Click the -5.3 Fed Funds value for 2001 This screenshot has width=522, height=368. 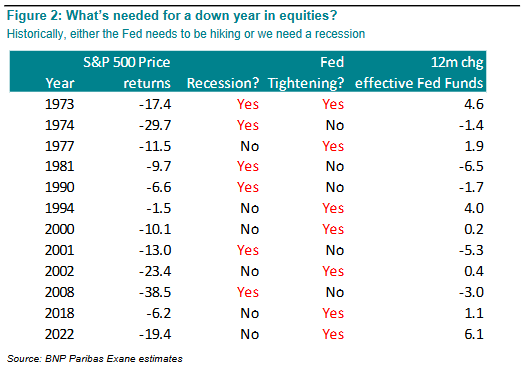click(471, 250)
